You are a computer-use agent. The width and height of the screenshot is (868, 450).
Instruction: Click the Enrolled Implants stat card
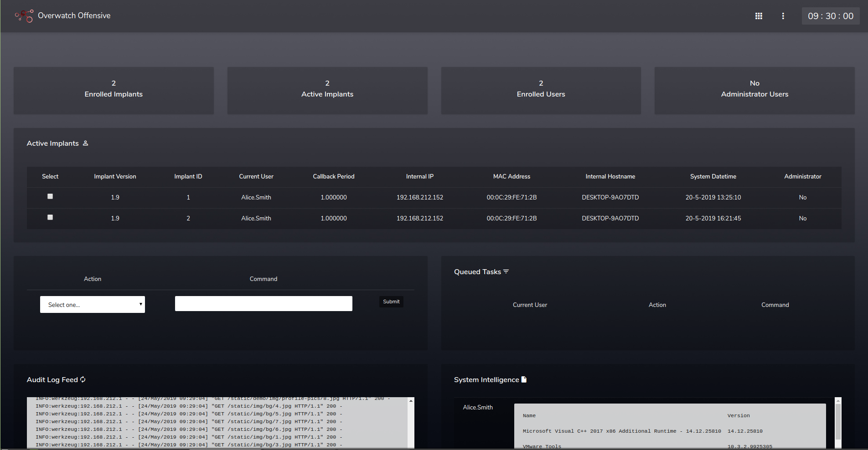tap(114, 91)
